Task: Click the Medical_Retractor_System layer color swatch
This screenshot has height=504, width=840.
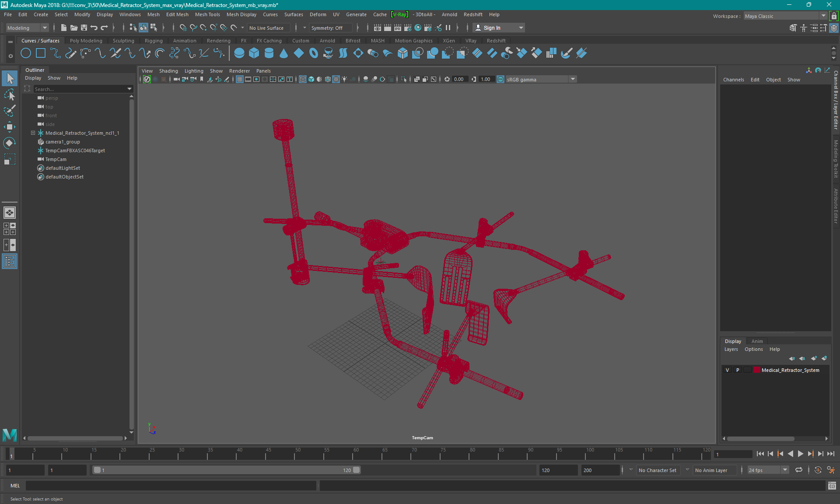Action: pos(756,370)
